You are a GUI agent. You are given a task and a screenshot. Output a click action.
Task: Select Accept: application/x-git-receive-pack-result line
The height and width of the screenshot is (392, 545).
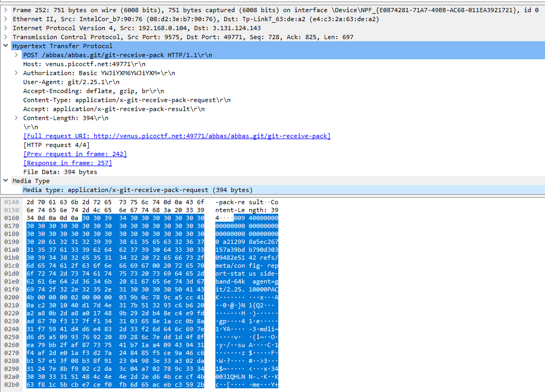[x=114, y=109]
